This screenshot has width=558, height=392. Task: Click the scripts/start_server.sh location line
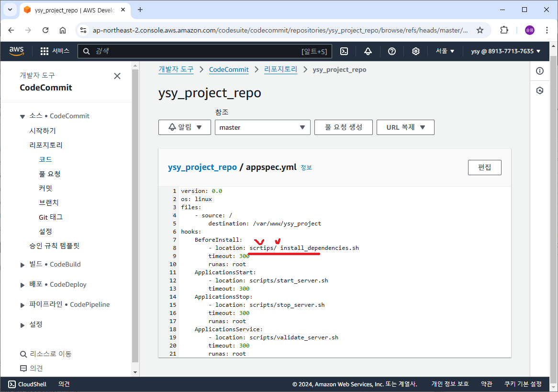tap(268, 280)
